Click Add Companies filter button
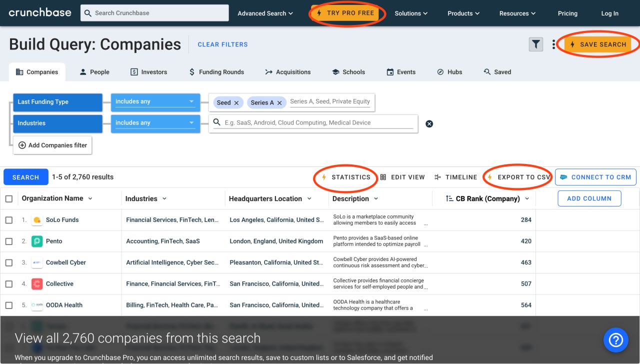Screen dimensions: 640x364 pyautogui.click(x=52, y=145)
